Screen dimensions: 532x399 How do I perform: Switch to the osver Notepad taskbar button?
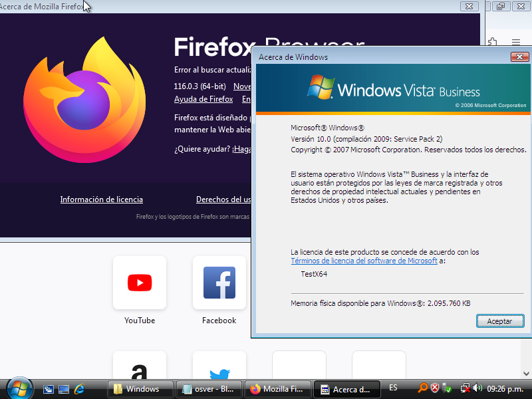click(x=209, y=389)
